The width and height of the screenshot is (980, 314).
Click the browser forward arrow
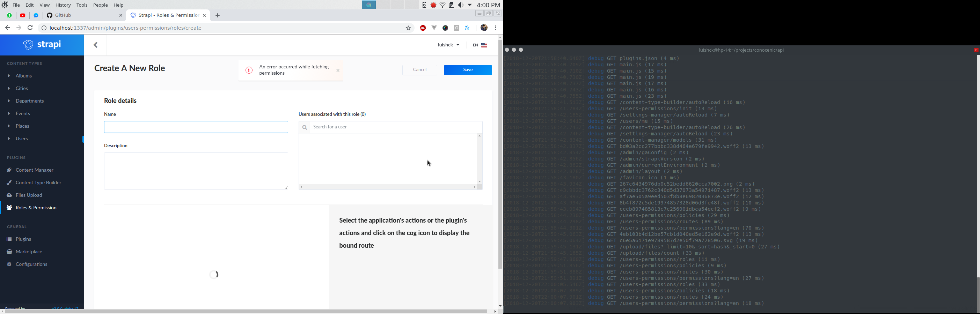coord(19,28)
